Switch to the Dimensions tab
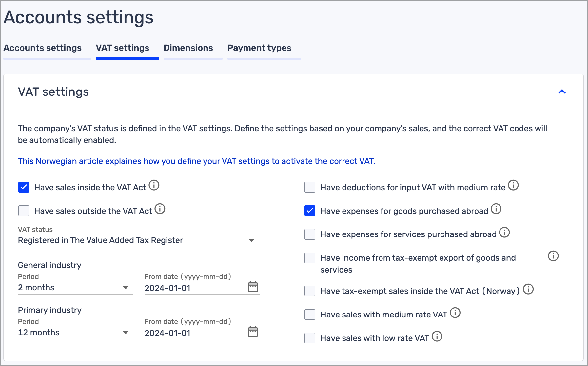 pyautogui.click(x=188, y=48)
